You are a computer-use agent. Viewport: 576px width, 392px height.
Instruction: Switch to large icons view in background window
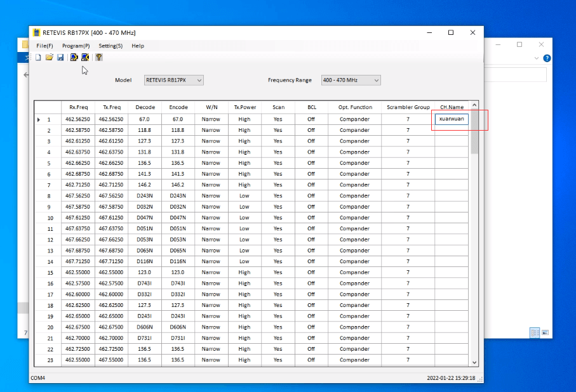pos(544,332)
